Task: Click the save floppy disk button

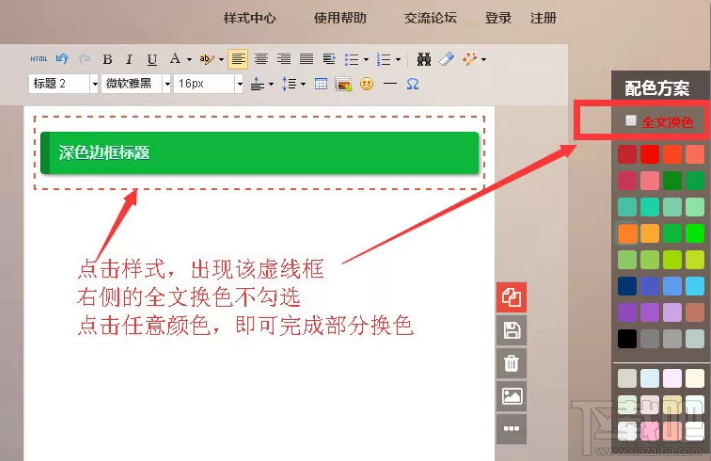Action: [x=511, y=330]
